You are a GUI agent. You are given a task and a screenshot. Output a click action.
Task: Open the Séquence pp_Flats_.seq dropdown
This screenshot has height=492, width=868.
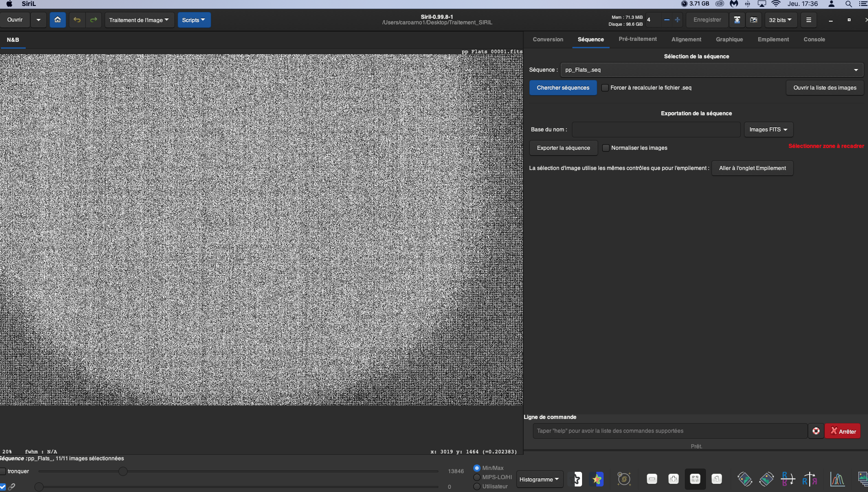pyautogui.click(x=711, y=70)
